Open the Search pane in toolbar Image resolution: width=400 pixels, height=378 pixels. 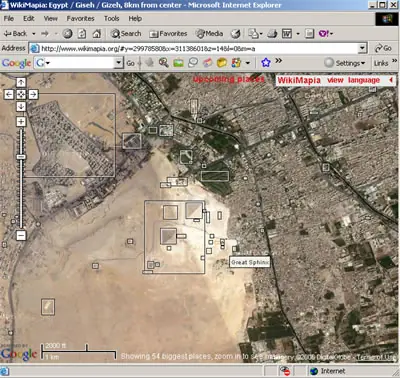coord(126,33)
